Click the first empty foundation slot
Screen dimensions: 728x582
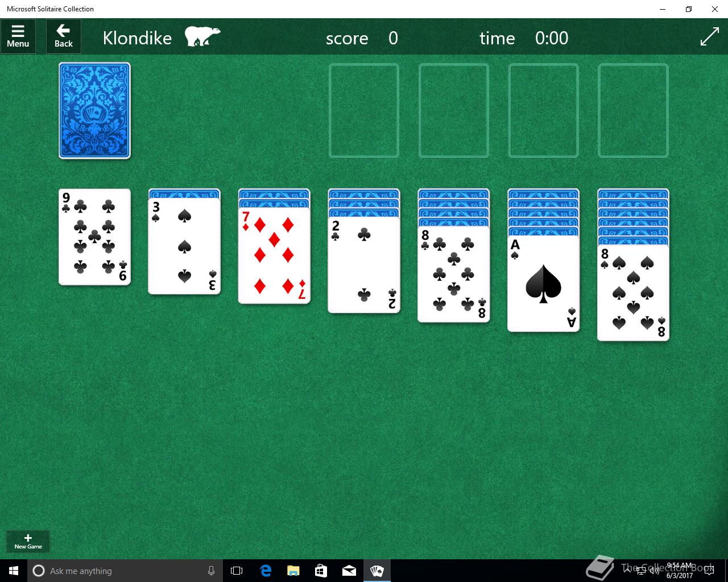364,110
